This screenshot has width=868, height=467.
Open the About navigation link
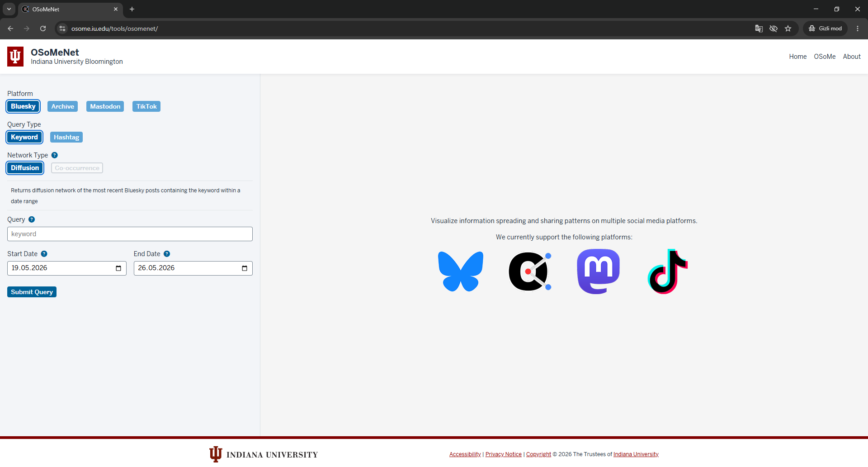[x=852, y=57]
